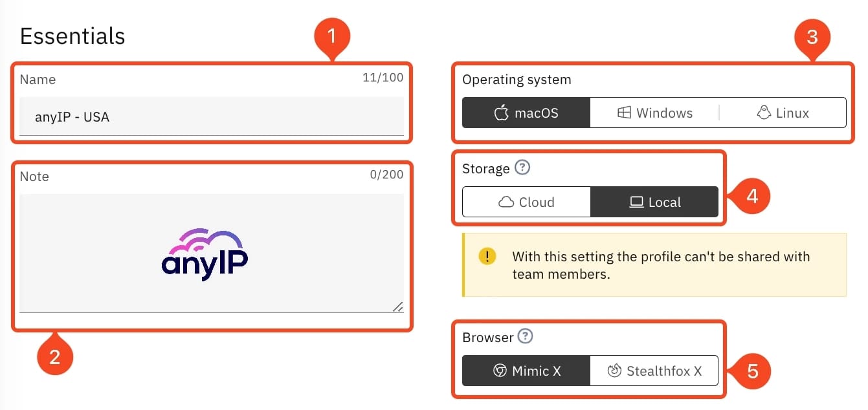Screen dimensions: 868x410
Task: Select the Local storage laptop icon
Action: pos(638,201)
